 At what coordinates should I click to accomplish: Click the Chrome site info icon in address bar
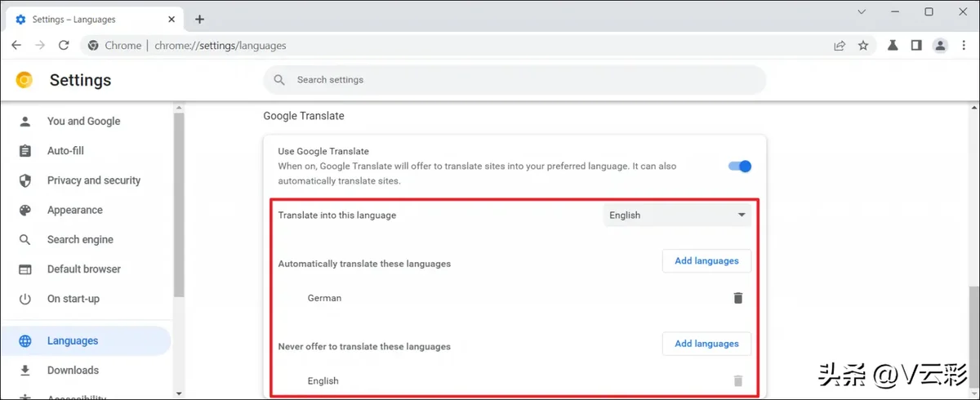click(x=94, y=46)
